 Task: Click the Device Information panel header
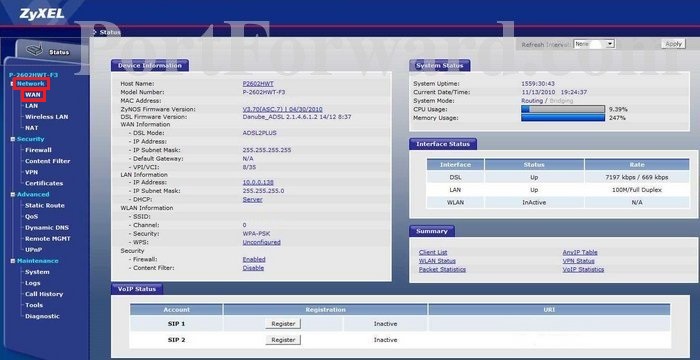(150, 66)
